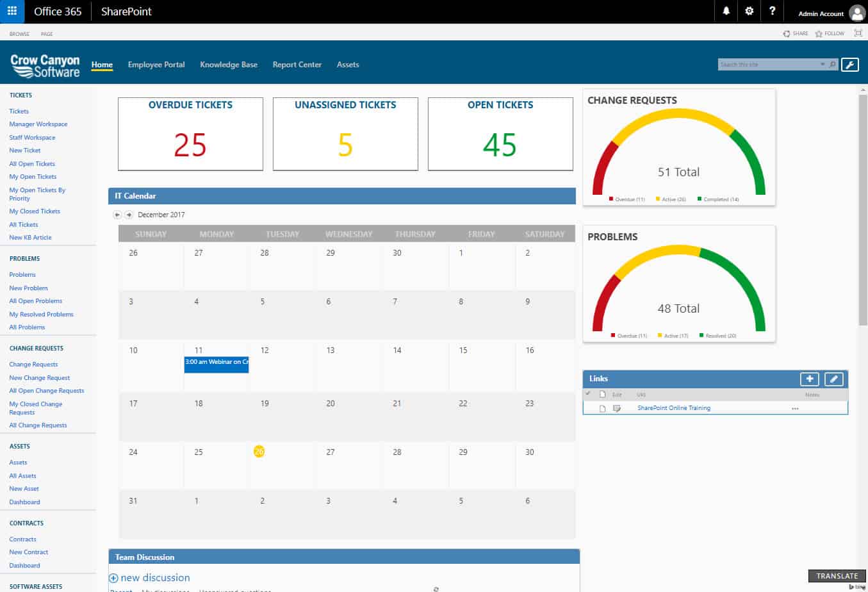Click the Admin Account avatar
This screenshot has width=868, height=592.
pyautogui.click(x=857, y=12)
